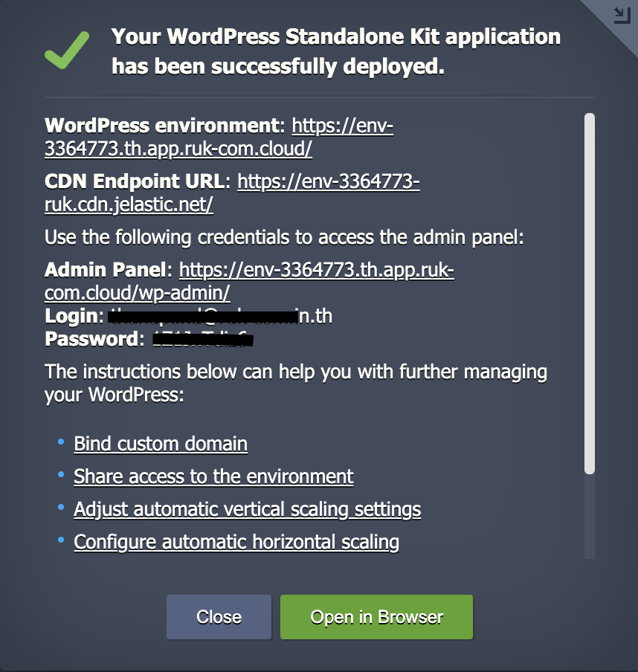
Task: Click the 'WordPress environment:' label
Action: coord(164,126)
